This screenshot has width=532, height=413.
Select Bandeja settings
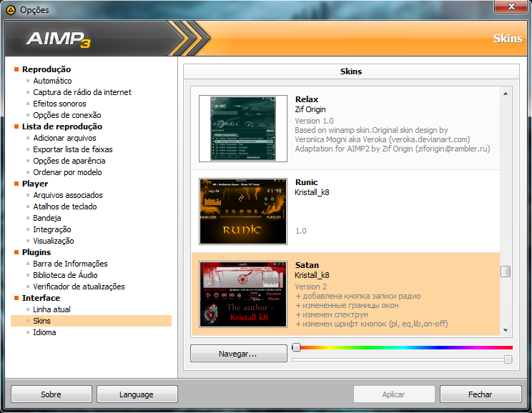point(46,218)
